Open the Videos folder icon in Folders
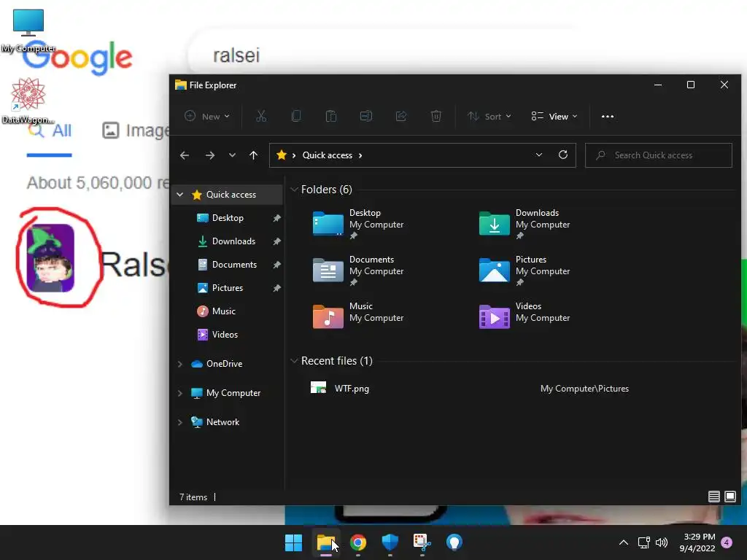The height and width of the screenshot is (560, 747). pos(494,316)
